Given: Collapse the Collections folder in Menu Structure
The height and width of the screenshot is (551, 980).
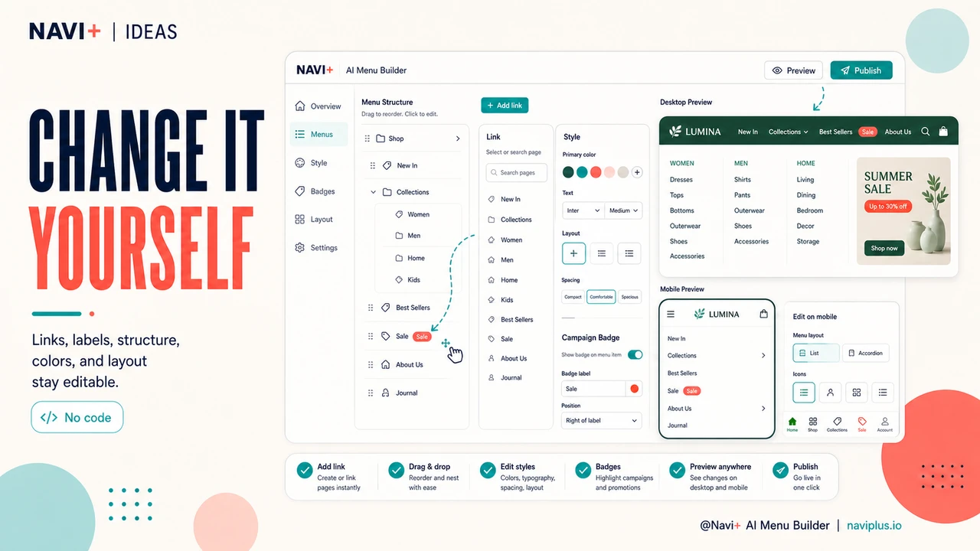Looking at the screenshot, I should [374, 192].
